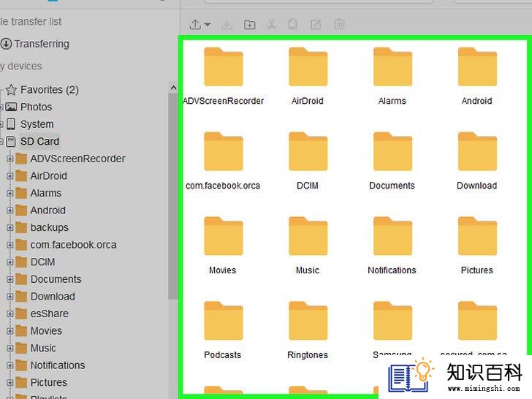
Task: Expand com.facebook.orca node in sidebar tree
Action: point(9,245)
